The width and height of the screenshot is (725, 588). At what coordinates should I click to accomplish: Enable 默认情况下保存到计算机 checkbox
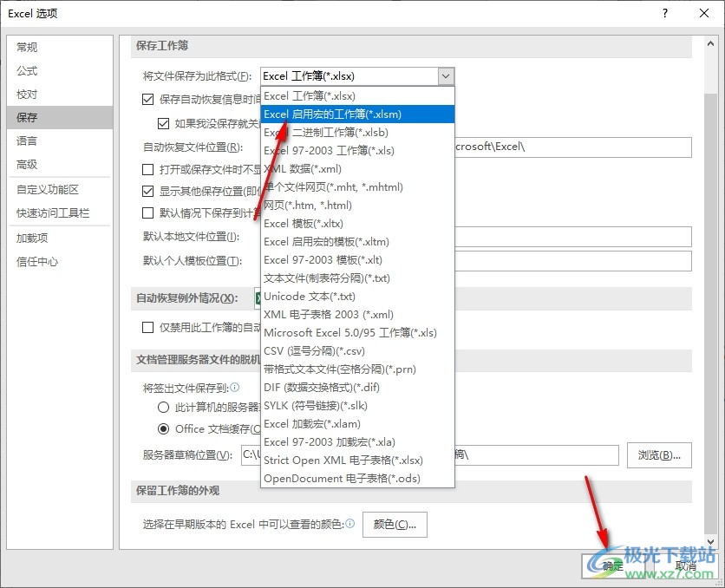coord(148,212)
